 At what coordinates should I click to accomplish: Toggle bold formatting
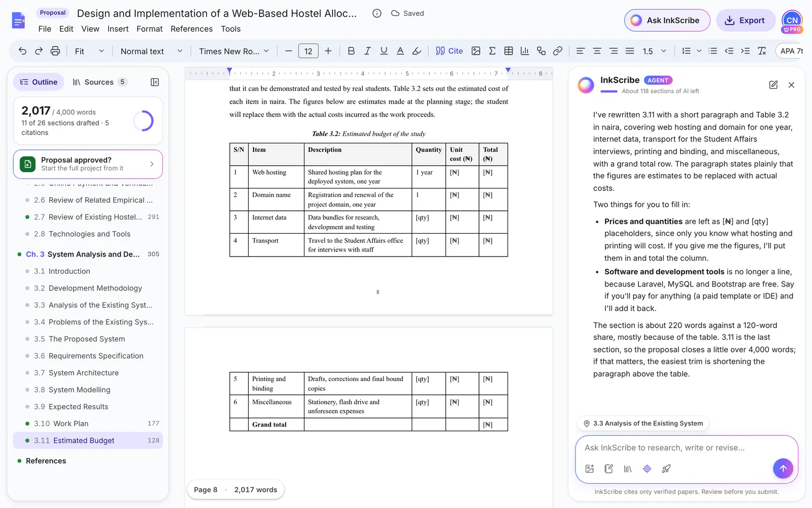tap(351, 51)
